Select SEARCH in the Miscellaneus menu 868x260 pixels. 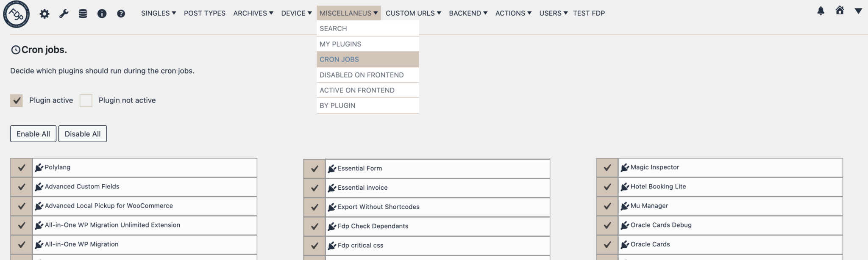coord(367,28)
